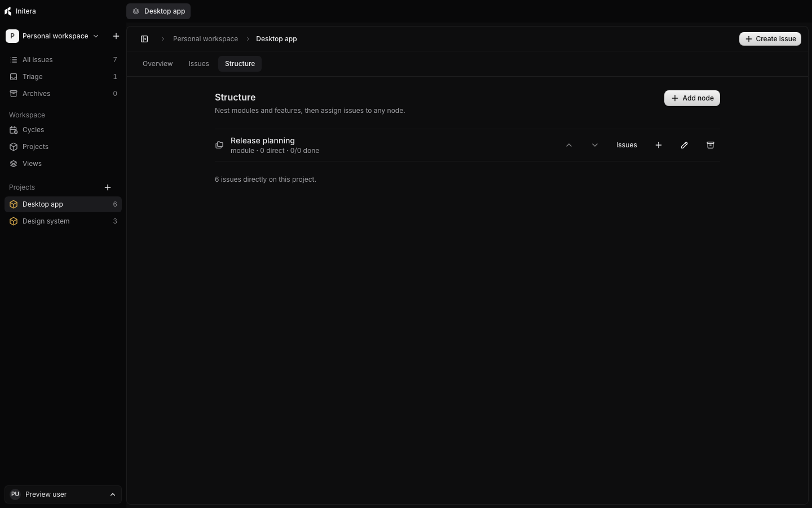Edit the Release planning node

685,145
